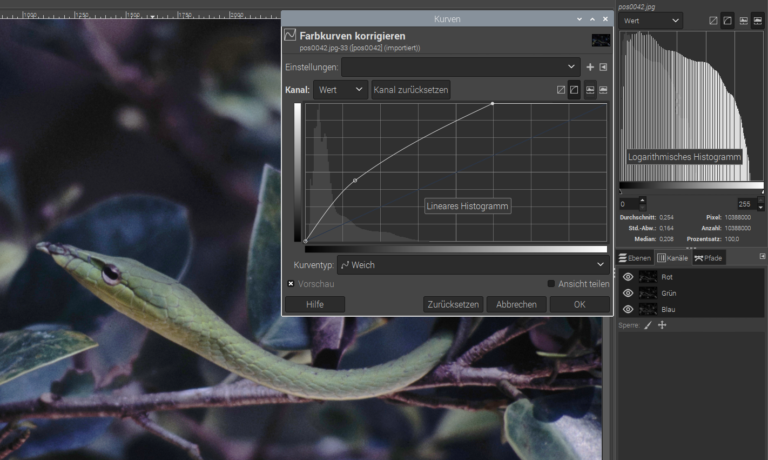Image resolution: width=768 pixels, height=460 pixels.
Task: Switch to the Ebenen tab
Action: pos(635,258)
